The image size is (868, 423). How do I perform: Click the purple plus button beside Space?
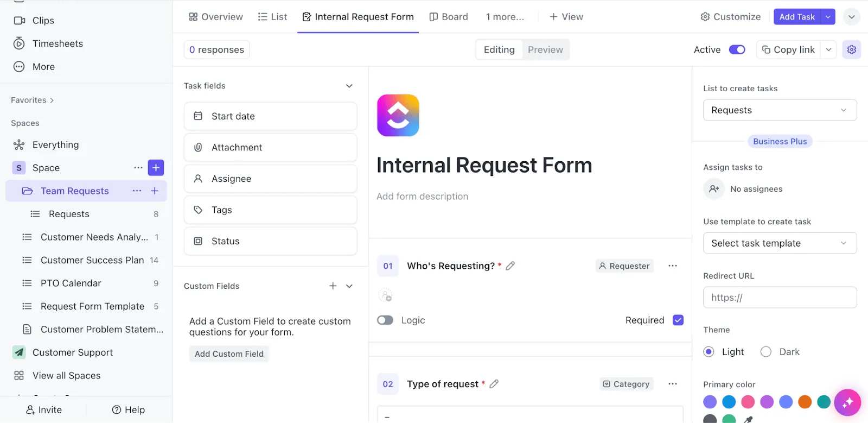point(156,168)
